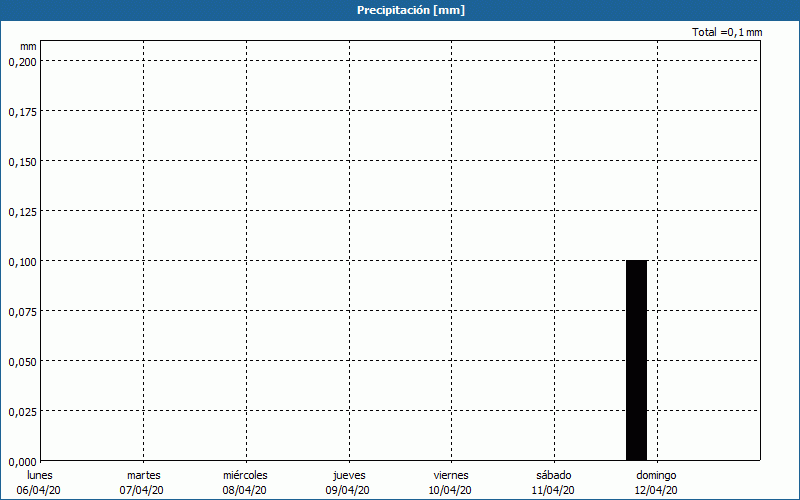
Task: Click the Precipitación [mm] chart title
Action: 411,10
